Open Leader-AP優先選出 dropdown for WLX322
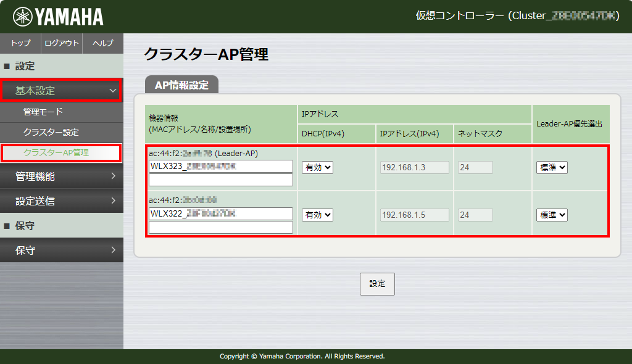This screenshot has width=632, height=364. point(551,215)
